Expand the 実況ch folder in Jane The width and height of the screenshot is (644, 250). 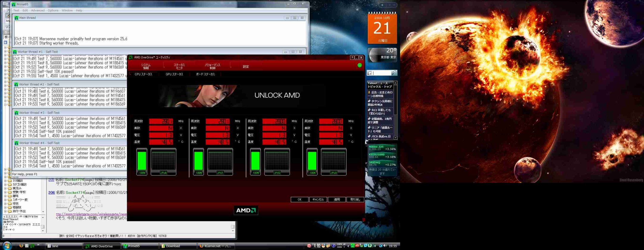pos(5,188)
